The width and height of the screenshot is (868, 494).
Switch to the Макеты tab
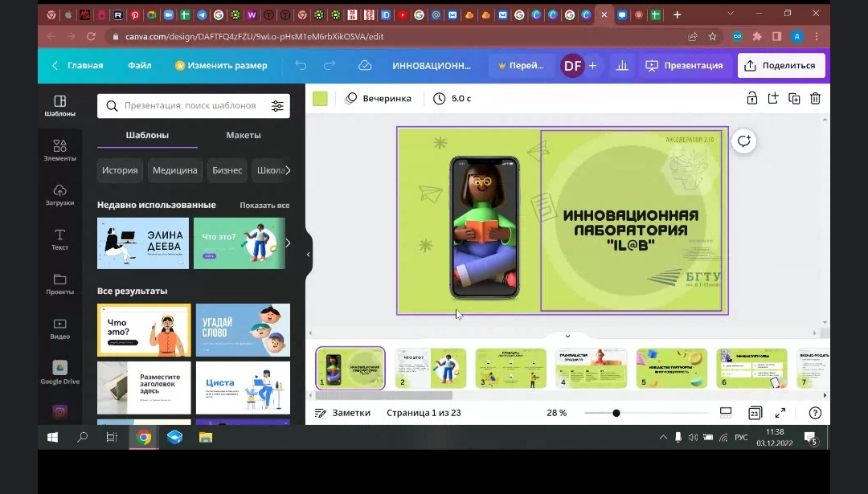click(x=244, y=135)
